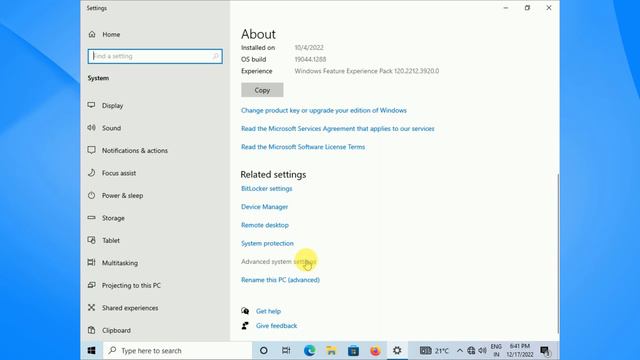
Task: Click the search magnifier in Find a setting
Action: click(x=216, y=56)
